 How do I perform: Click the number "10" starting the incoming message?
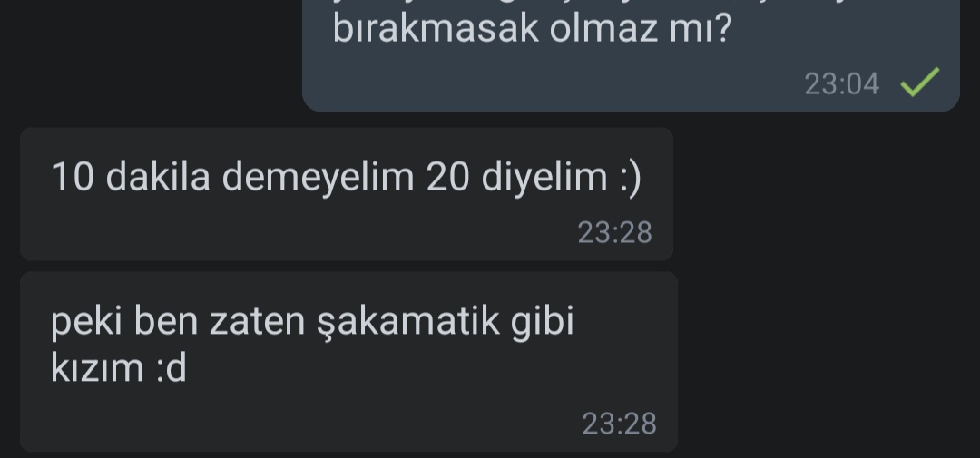[73, 177]
